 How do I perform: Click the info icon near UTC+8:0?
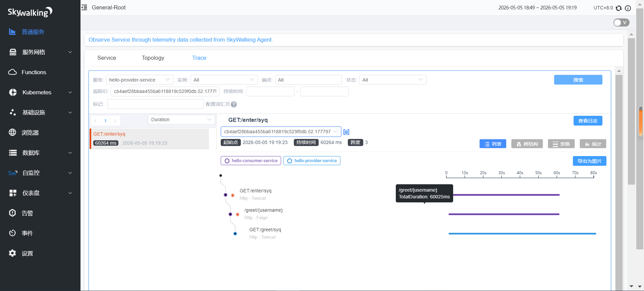click(628, 8)
